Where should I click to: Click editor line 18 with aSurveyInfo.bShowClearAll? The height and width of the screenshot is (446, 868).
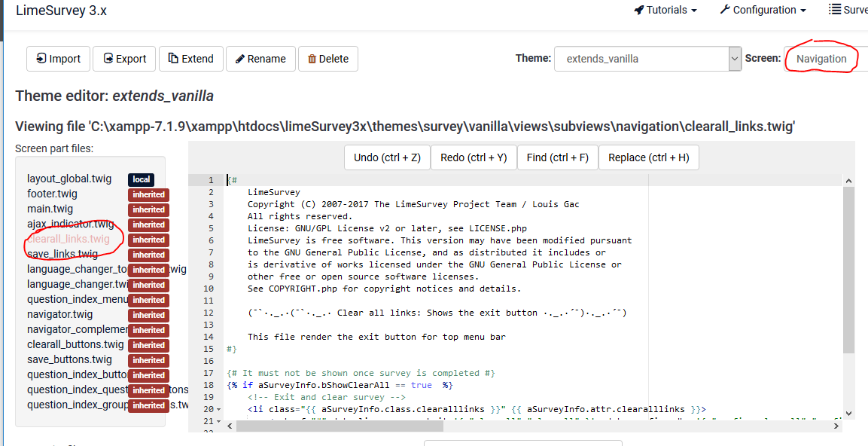coord(340,385)
